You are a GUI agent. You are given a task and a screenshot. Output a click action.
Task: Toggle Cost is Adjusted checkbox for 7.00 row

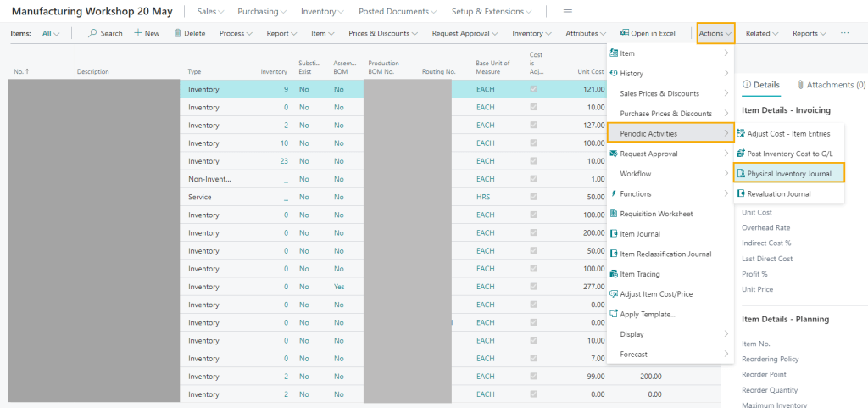point(534,358)
